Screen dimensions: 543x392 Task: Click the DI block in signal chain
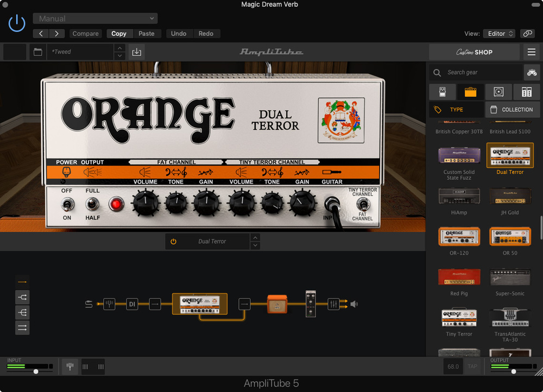[132, 304]
